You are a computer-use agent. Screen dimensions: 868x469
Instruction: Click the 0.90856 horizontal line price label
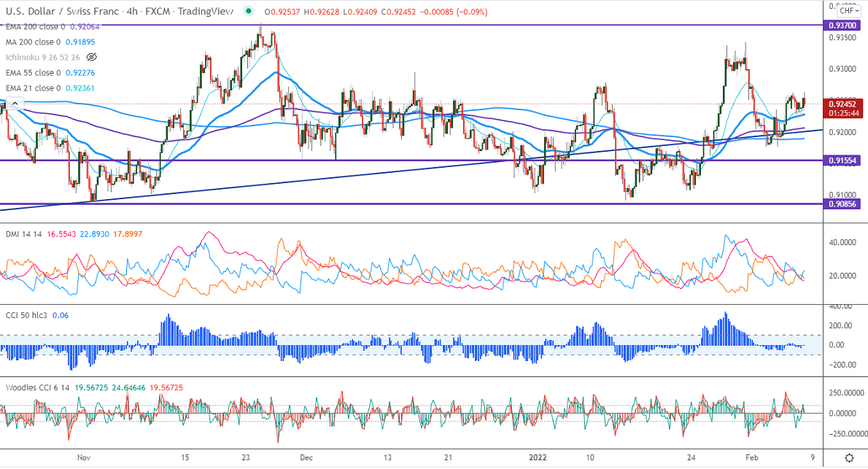(x=842, y=204)
